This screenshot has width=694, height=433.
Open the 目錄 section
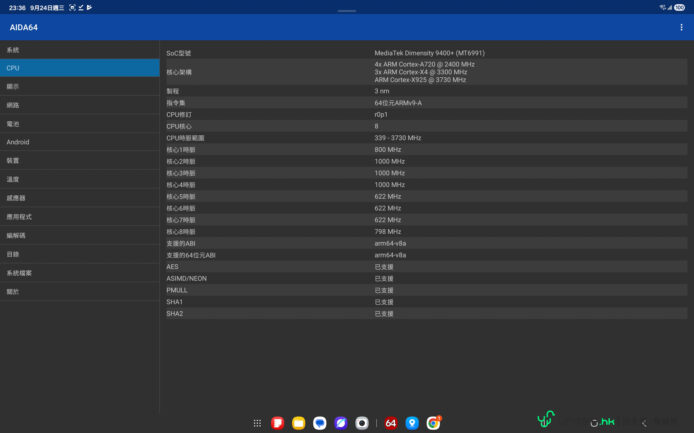click(x=80, y=254)
